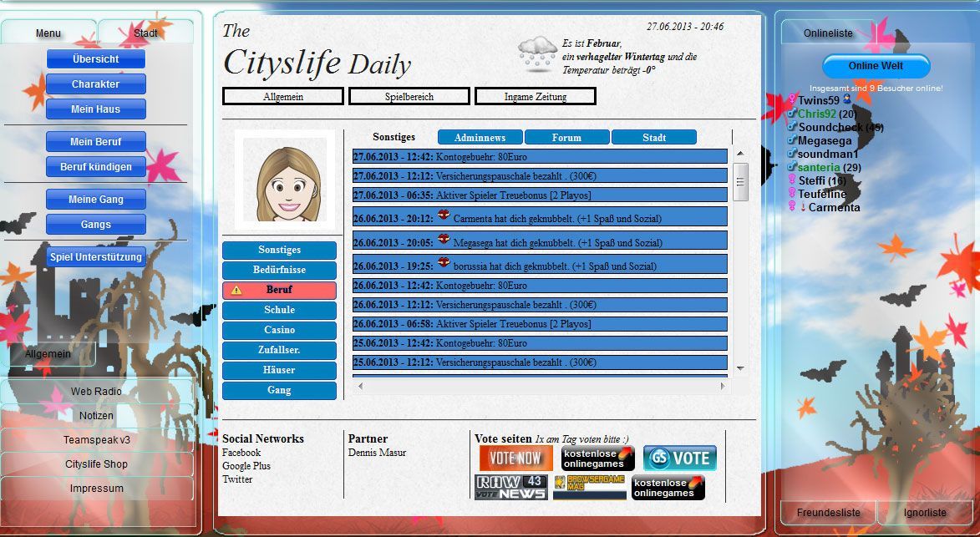980x537 pixels.
Task: Open the character avatar picture
Action: coord(285,180)
